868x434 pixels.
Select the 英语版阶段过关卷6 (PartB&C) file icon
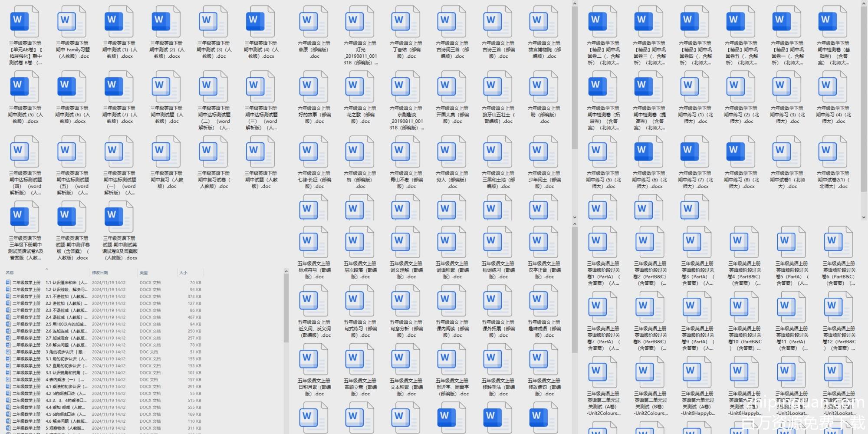click(x=838, y=242)
